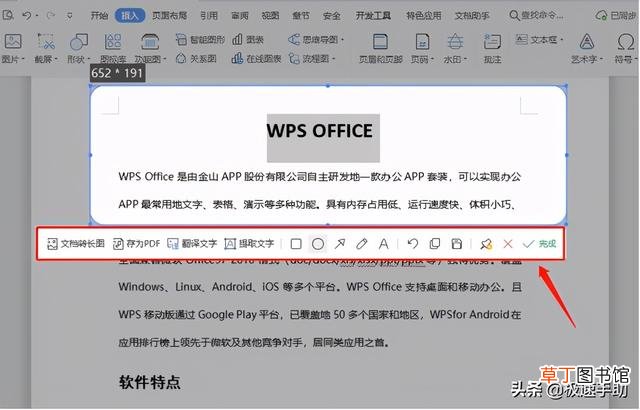Open the 图标库 icon library
This screenshot has height=410, width=640.
pos(113,42)
